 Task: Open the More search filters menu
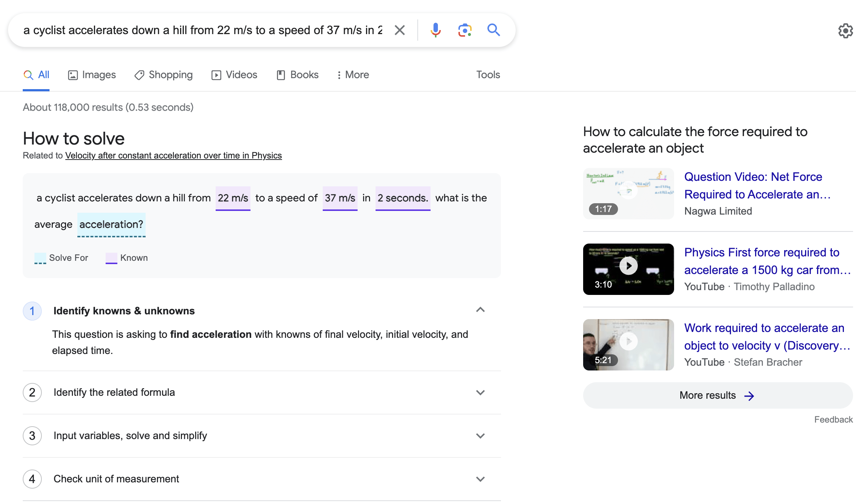(353, 75)
